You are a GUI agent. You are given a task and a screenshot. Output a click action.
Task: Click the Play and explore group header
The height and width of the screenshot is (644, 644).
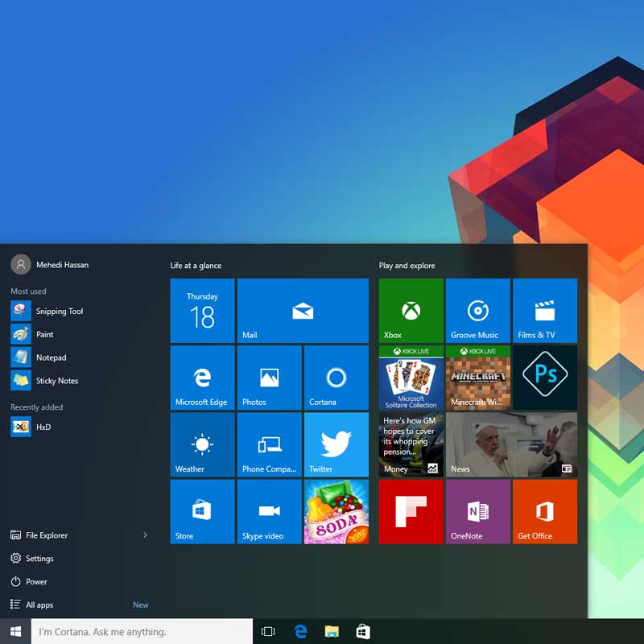[407, 266]
